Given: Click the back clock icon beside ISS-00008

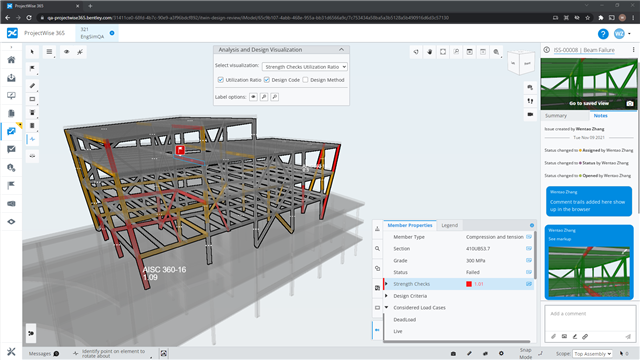Looking at the screenshot, I should (x=547, y=50).
